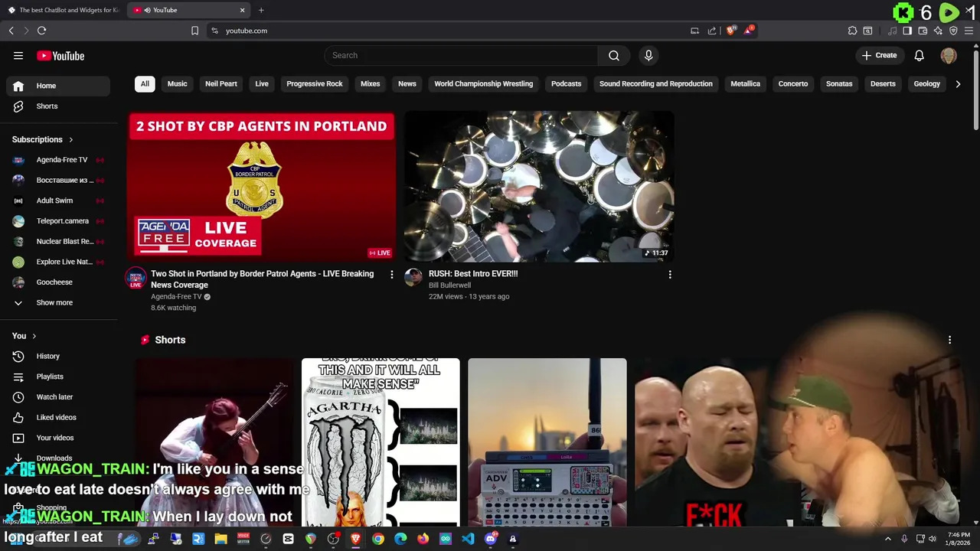Open Watch later in the sidebar
Image resolution: width=980 pixels, height=551 pixels.
point(58,397)
